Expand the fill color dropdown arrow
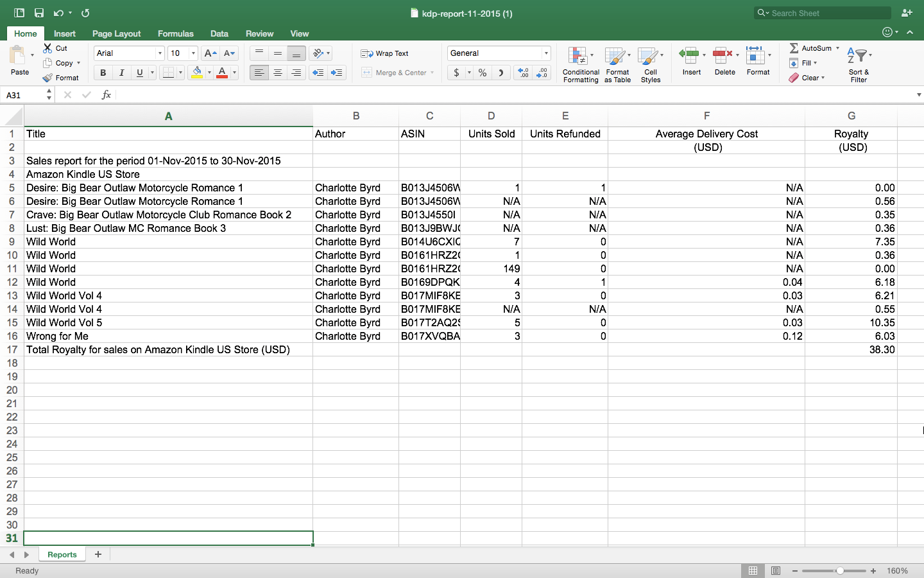The image size is (924, 578). tap(209, 73)
